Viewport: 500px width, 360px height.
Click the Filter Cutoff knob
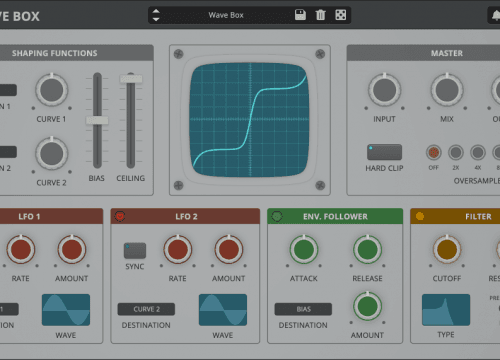click(x=447, y=249)
